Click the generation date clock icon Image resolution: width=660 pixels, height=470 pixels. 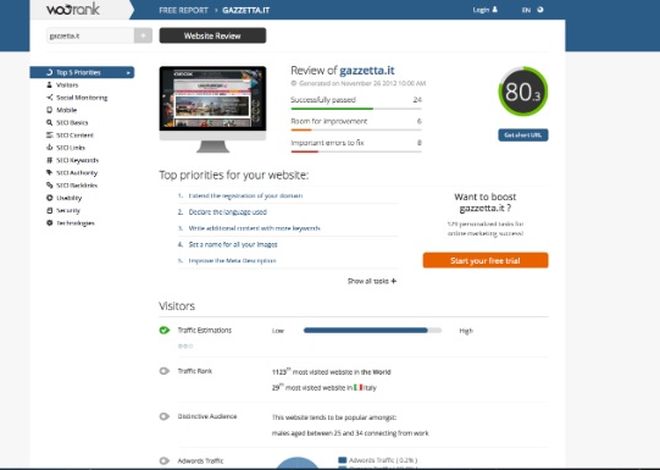tap(293, 83)
